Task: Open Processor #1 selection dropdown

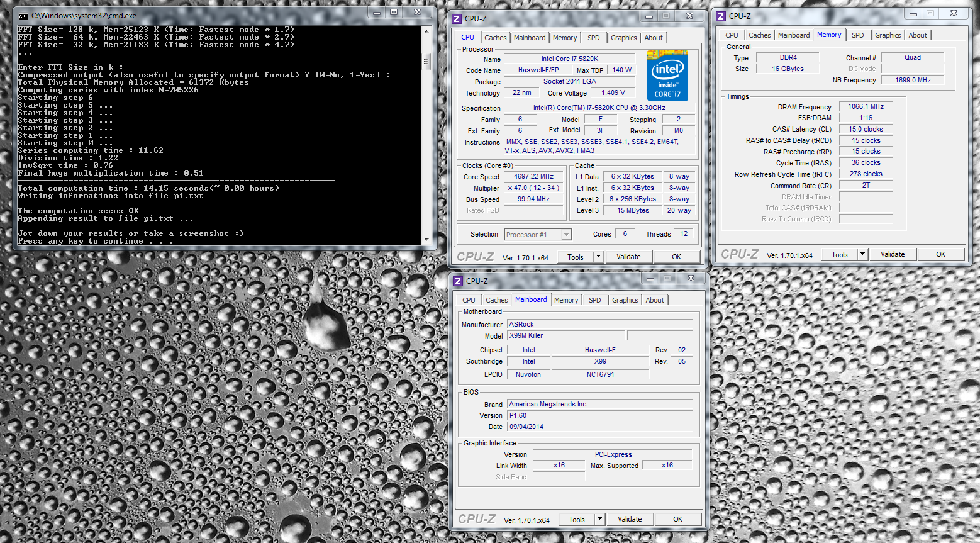Action: click(x=538, y=235)
